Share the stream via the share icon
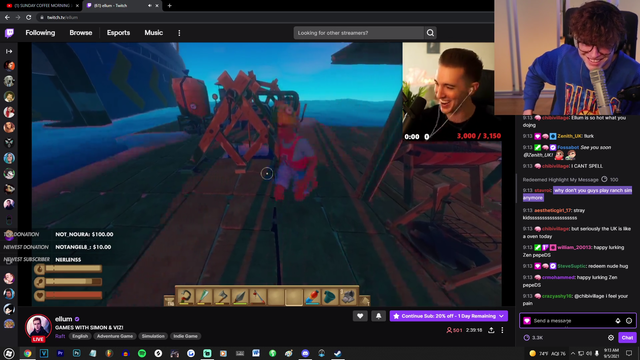640x360 pixels. [x=491, y=330]
